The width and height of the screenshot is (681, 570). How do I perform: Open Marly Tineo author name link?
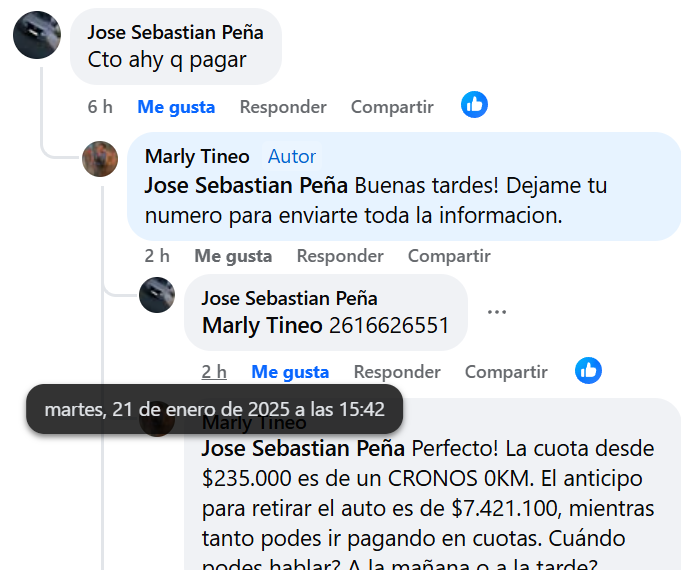point(197,156)
